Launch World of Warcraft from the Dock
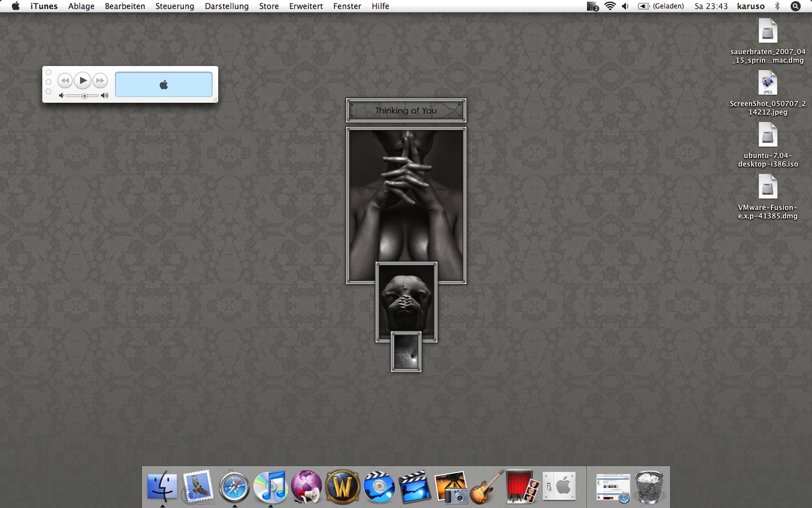Screen dimensions: 812x508 click(x=342, y=487)
